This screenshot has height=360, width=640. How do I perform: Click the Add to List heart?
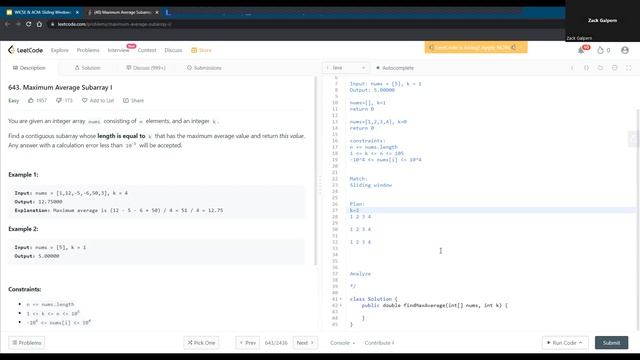(x=84, y=100)
